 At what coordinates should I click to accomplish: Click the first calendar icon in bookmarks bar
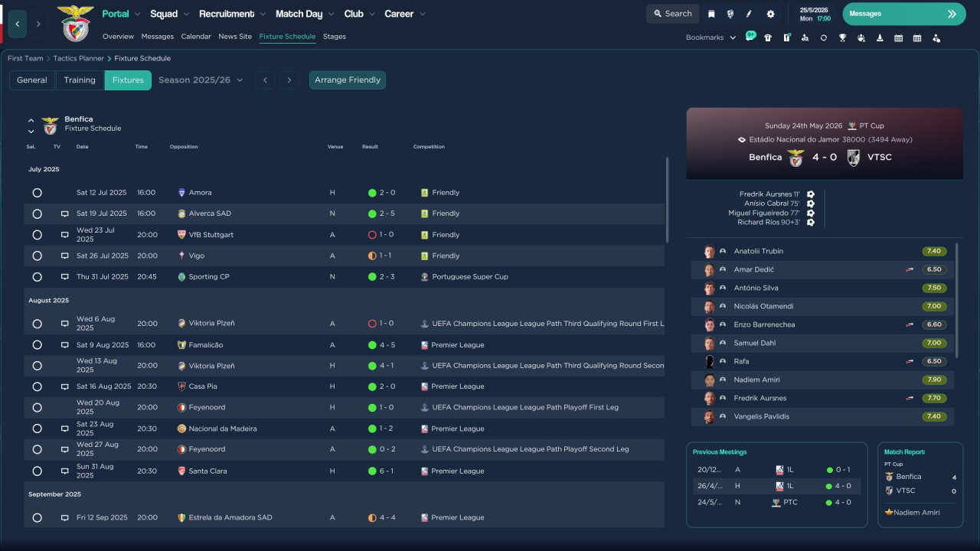pyautogui.click(x=899, y=37)
